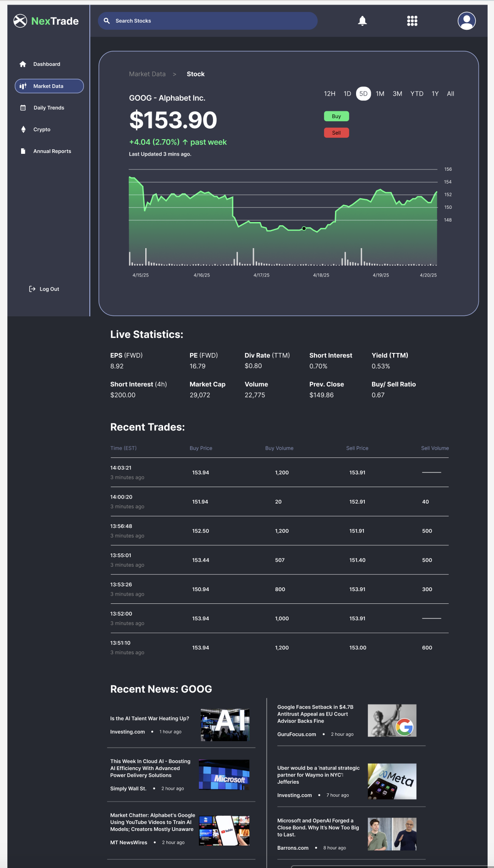Open the Barrons.com article thumbnail
The image size is (494, 868).
tap(392, 834)
